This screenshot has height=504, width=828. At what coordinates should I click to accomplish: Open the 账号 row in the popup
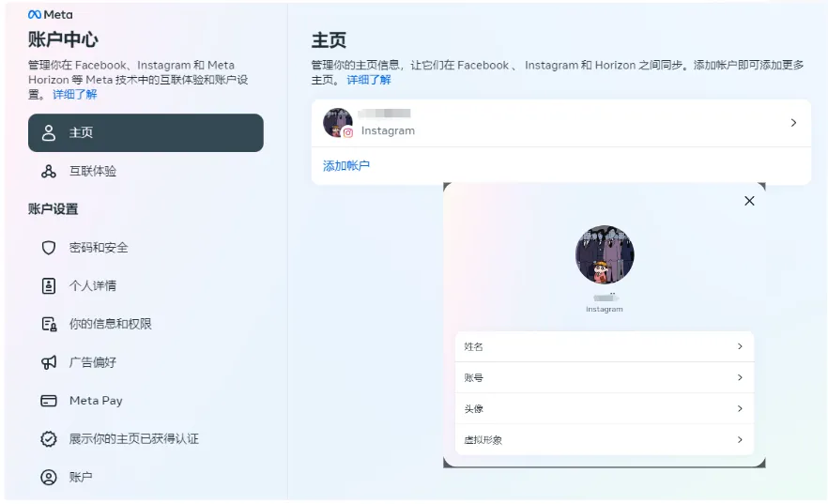click(x=605, y=378)
